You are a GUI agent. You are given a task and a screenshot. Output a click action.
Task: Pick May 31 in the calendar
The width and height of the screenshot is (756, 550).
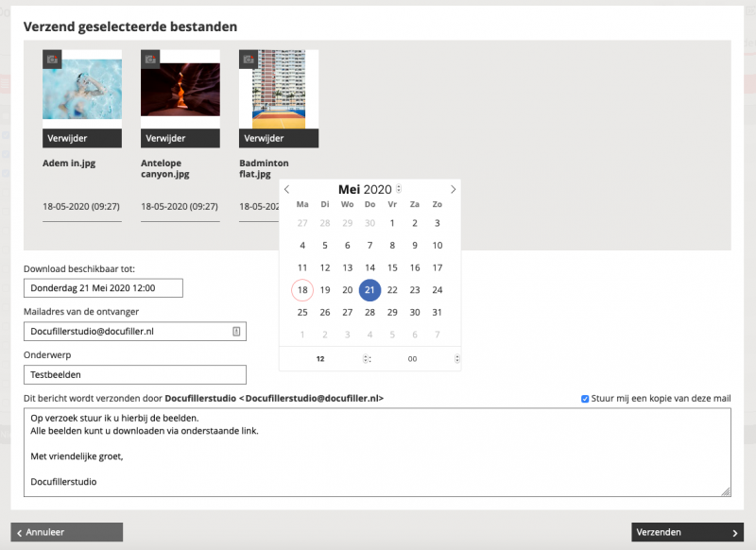pyautogui.click(x=437, y=313)
